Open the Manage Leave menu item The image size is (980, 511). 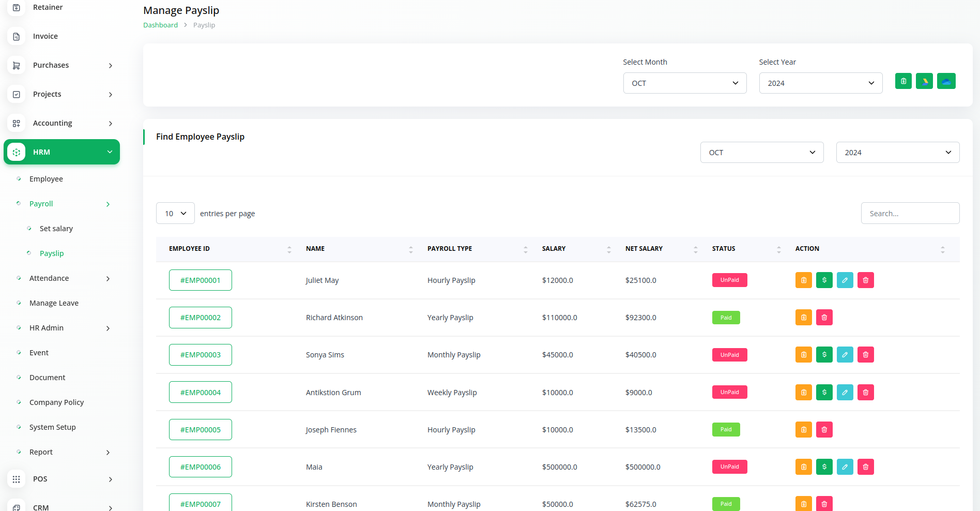point(54,303)
